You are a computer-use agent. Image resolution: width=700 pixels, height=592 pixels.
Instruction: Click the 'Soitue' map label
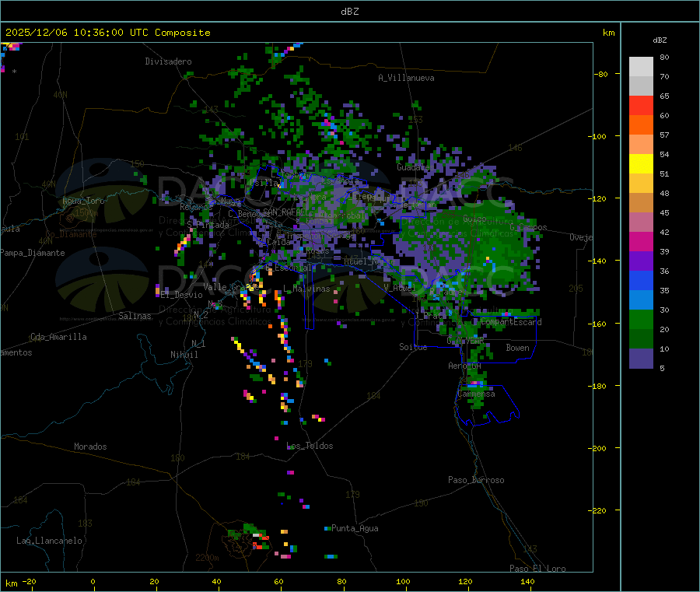point(413,347)
